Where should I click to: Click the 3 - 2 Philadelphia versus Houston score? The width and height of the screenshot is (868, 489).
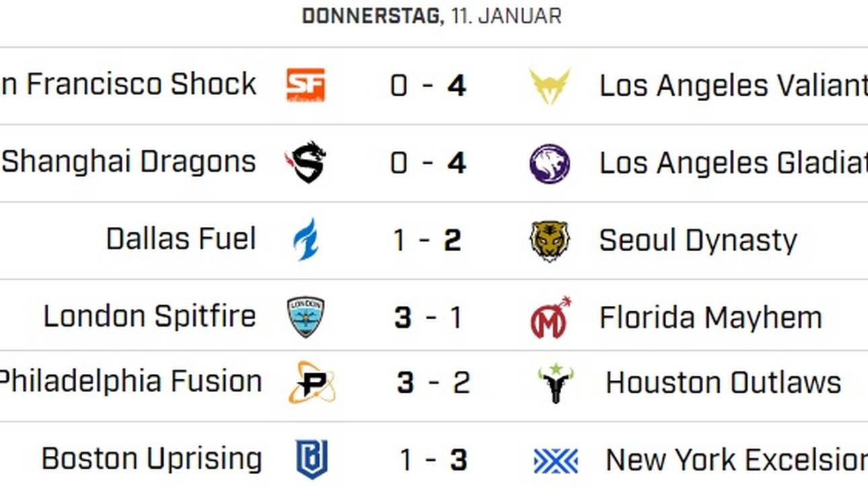click(x=433, y=383)
